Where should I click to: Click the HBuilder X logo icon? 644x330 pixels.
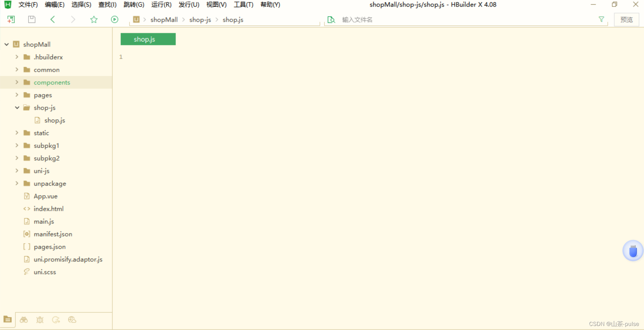click(8, 5)
